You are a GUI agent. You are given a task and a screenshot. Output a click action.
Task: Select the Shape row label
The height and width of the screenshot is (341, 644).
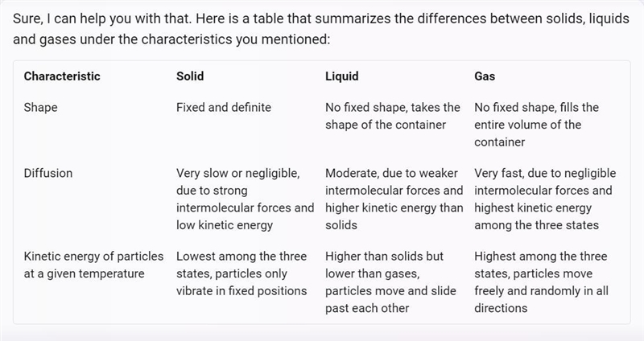(41, 108)
